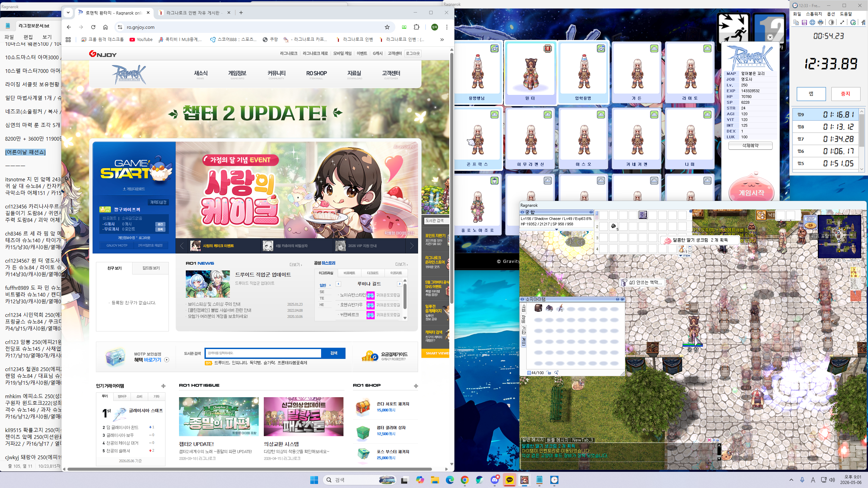The width and height of the screenshot is (868, 488).
Task: Open Chrome extensions puzzle icon
Action: point(417,27)
